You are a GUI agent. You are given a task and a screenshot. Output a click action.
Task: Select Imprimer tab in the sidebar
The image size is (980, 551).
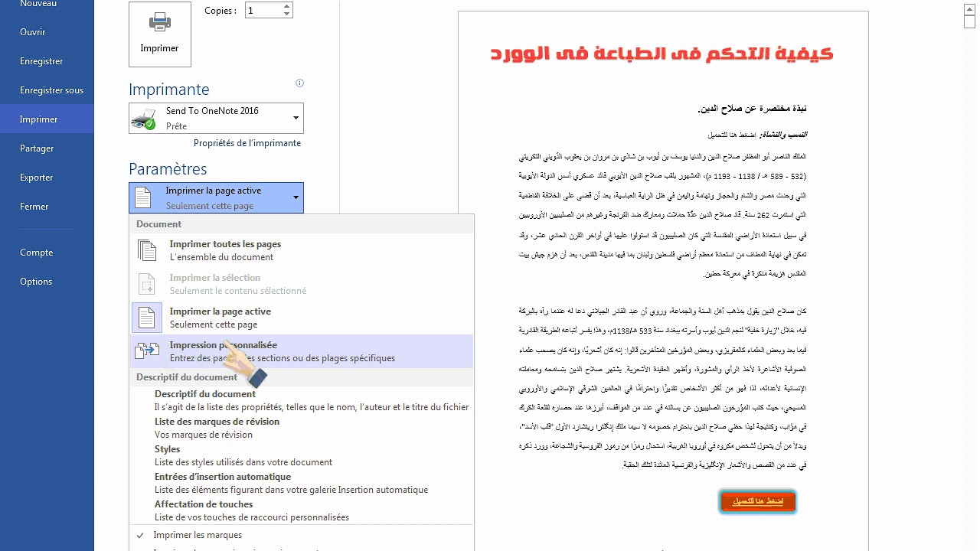point(47,119)
